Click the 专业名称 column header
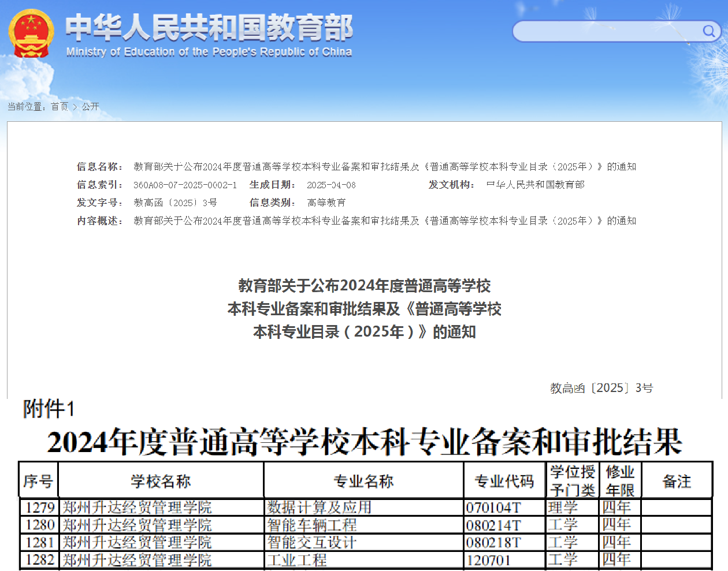Viewport: 728px width, 571px height. point(363,481)
